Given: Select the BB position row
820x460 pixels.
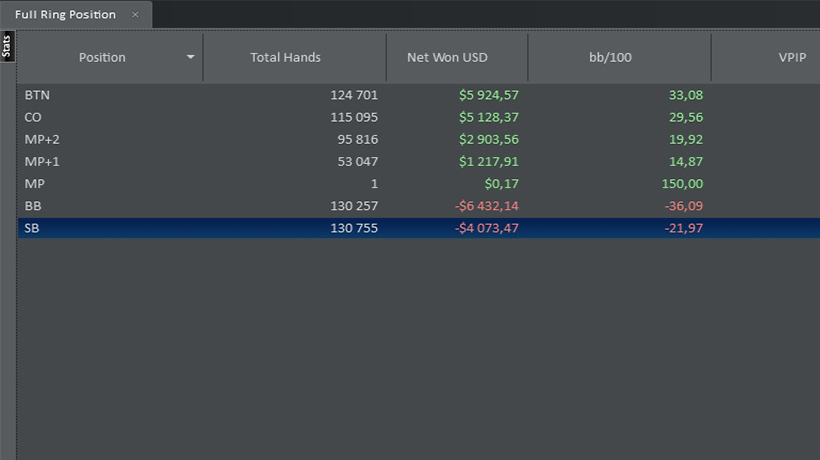Looking at the screenshot, I should (x=419, y=206).
